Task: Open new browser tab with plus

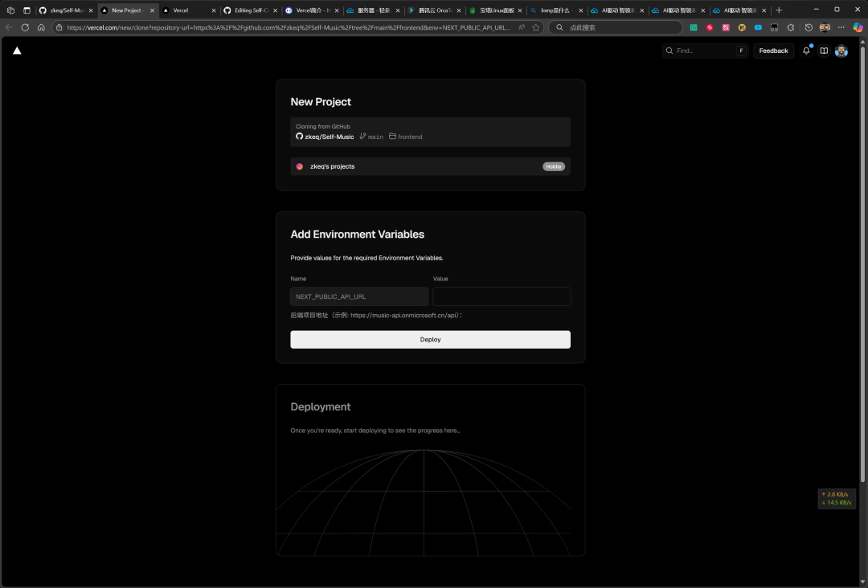Action: point(779,10)
